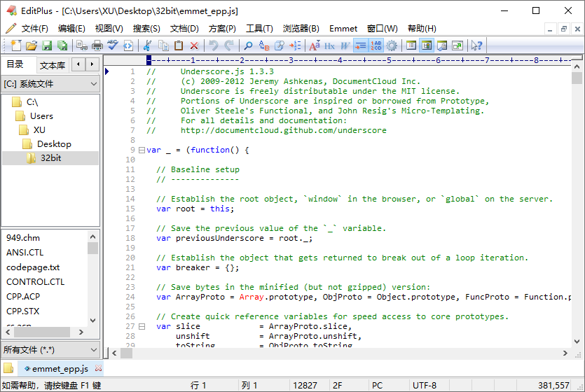The height and width of the screenshot is (392, 585).
Task: Click the Context Help arrow icon
Action: [x=476, y=45]
